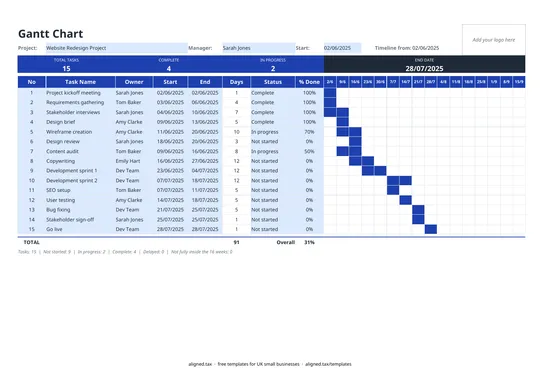The width and height of the screenshot is (540, 382).
Task: Select the Total Tasks value 15
Action: (66, 69)
